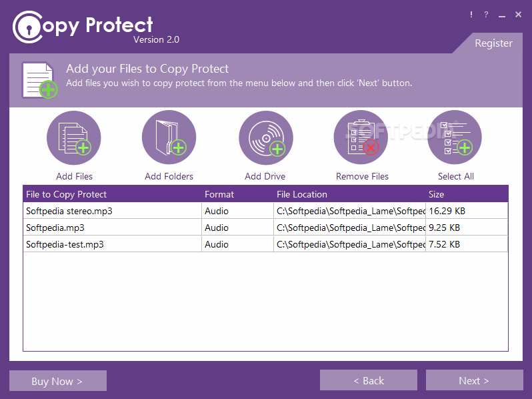Open the exclamation mark info icon
The height and width of the screenshot is (399, 532).
[x=471, y=15]
